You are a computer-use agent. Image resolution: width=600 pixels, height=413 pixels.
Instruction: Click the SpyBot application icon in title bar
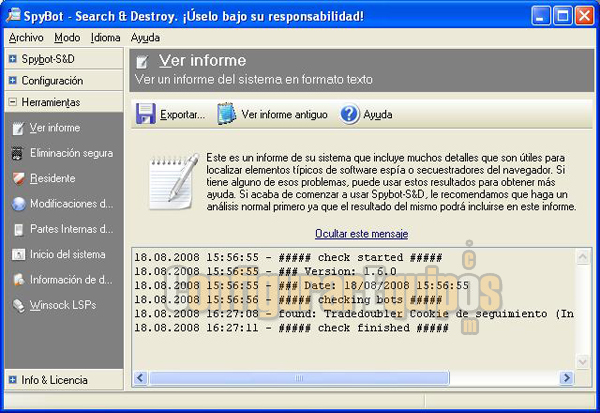[x=13, y=15]
